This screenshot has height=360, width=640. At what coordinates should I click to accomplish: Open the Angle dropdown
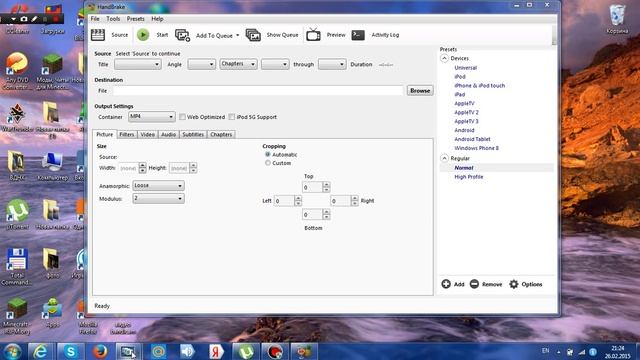click(x=202, y=64)
